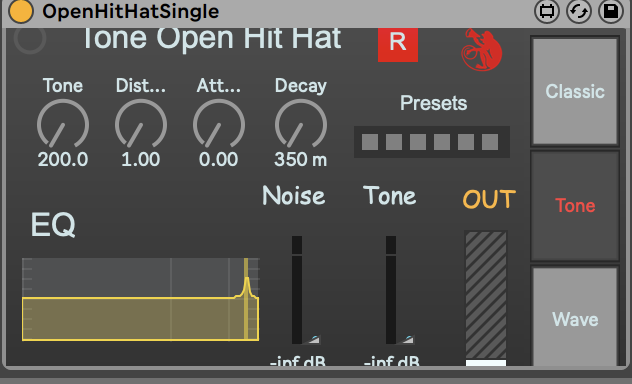Click the Noise -inf dB value
632x384 pixels.
click(x=297, y=361)
